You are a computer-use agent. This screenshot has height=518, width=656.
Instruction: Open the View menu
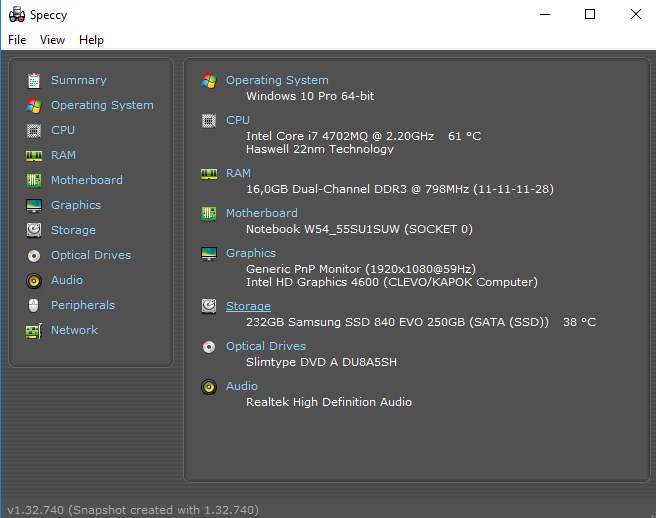click(x=52, y=40)
